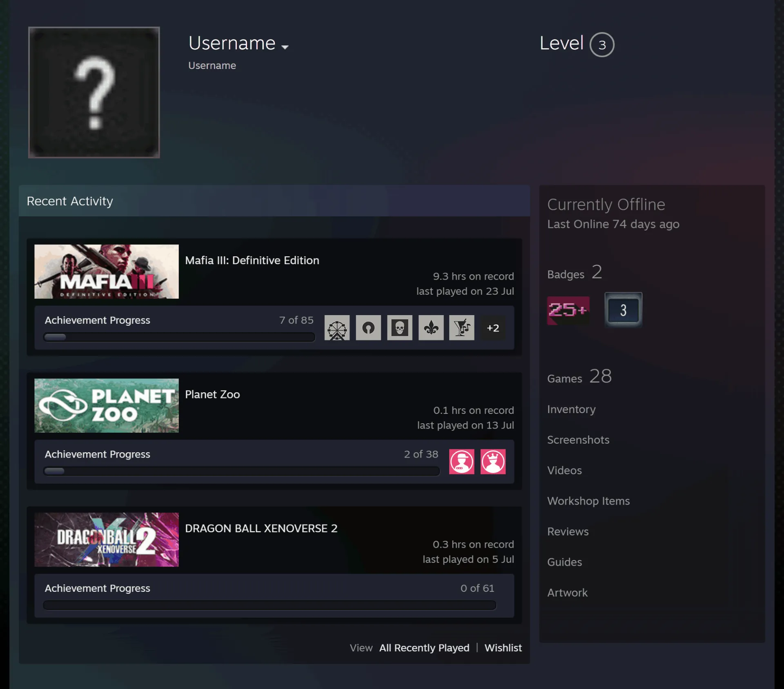Click the horseshoe achievement icon for Mafia III
This screenshot has height=689, width=784.
coord(368,328)
